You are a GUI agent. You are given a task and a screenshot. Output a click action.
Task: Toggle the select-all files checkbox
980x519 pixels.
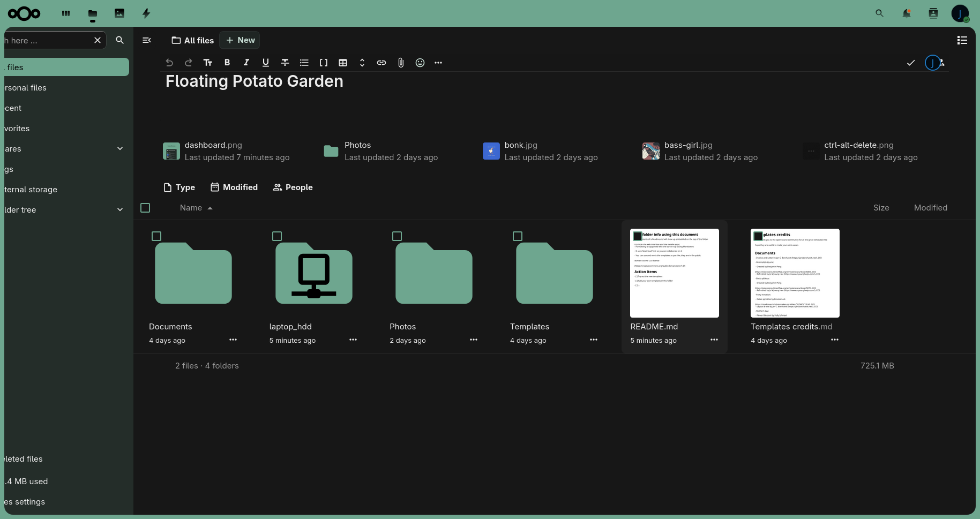pos(145,208)
